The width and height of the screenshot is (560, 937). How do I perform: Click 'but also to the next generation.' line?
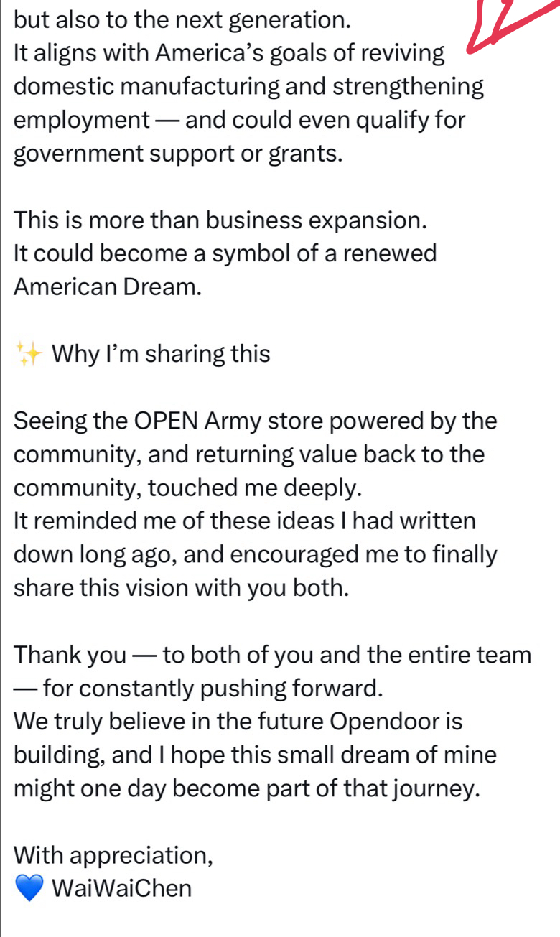coord(183,20)
